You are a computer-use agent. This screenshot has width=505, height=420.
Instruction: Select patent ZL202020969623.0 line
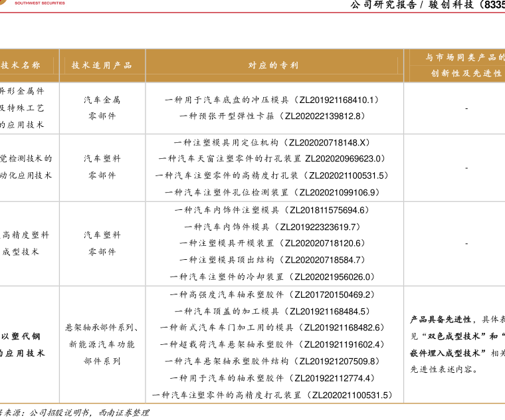point(272,158)
